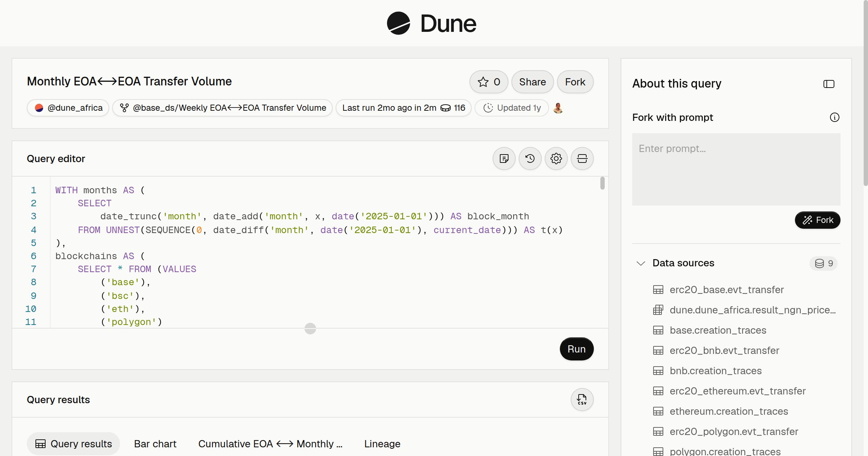
Task: Select erc20_polygon.evt_transfer data source
Action: (x=733, y=431)
